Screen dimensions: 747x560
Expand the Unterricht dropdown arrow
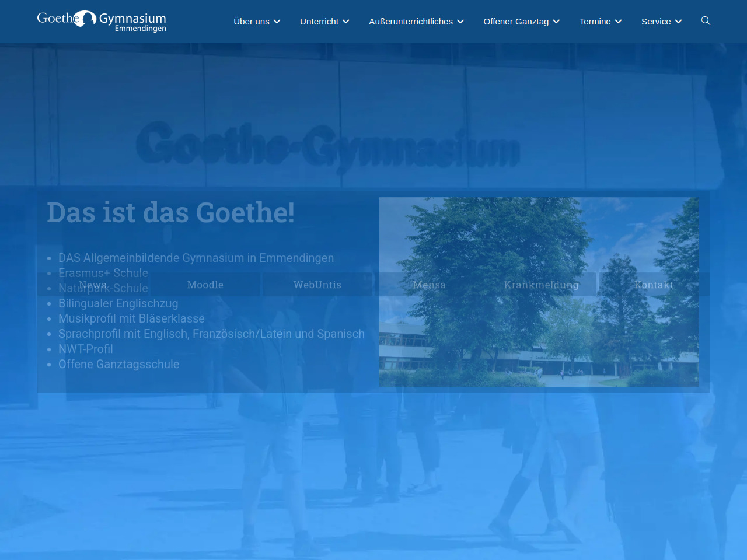pyautogui.click(x=346, y=22)
